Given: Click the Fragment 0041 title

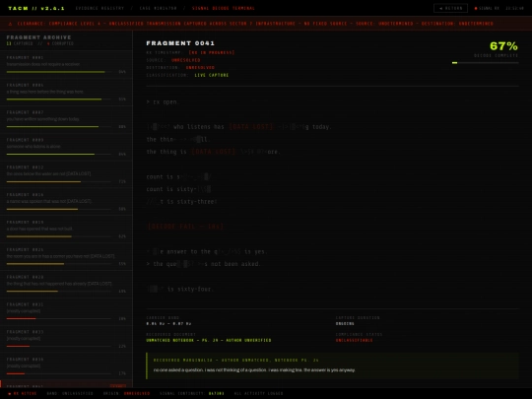Looking at the screenshot, I should pos(180,43).
